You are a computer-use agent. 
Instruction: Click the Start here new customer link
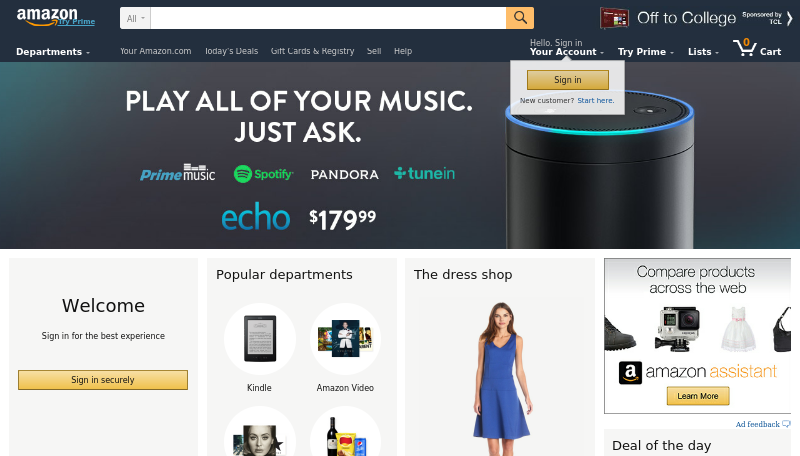pyautogui.click(x=595, y=100)
